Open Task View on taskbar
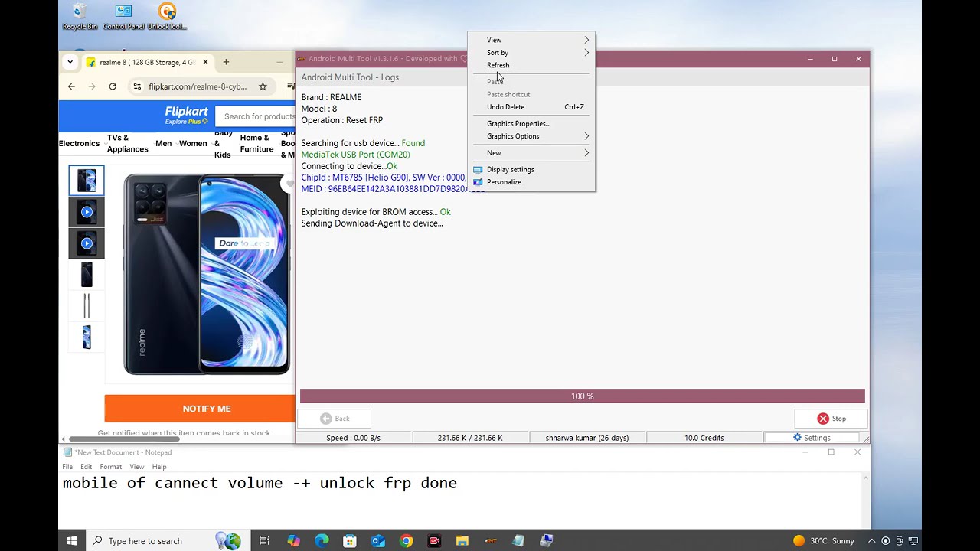The width and height of the screenshot is (980, 551). [264, 541]
